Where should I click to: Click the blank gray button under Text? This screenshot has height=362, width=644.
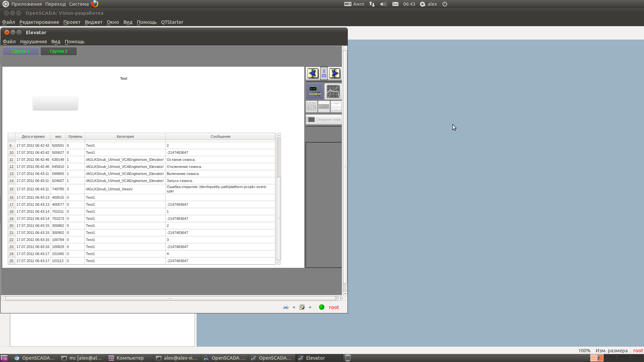tap(55, 104)
